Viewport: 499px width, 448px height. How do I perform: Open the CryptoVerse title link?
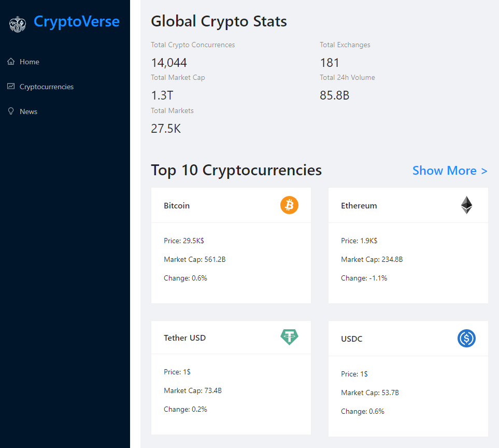pos(77,22)
